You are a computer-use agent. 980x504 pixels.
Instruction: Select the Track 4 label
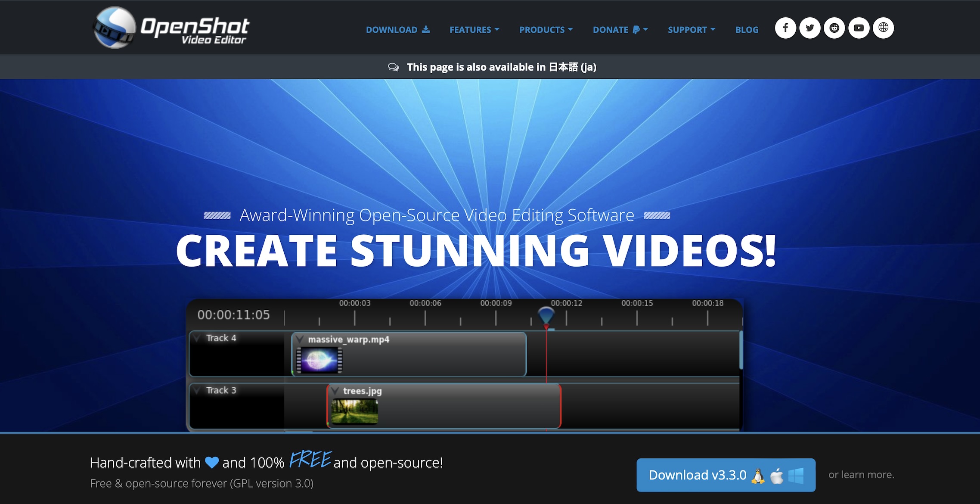pos(221,338)
